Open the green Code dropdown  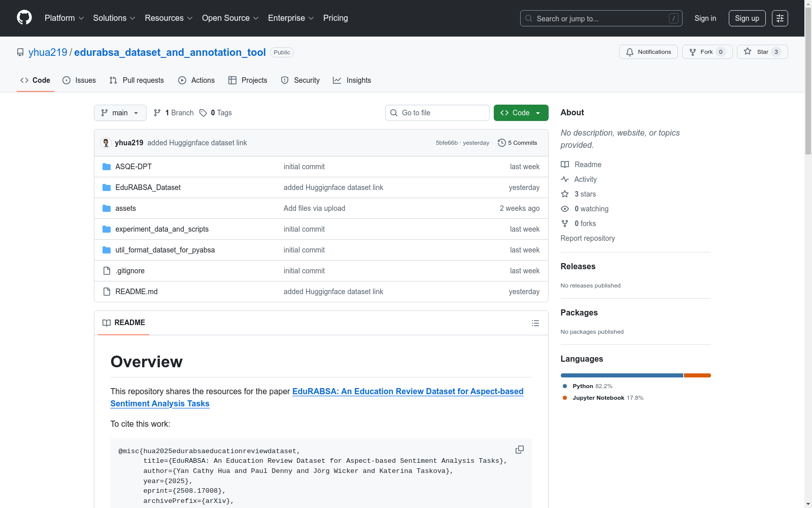coord(521,113)
